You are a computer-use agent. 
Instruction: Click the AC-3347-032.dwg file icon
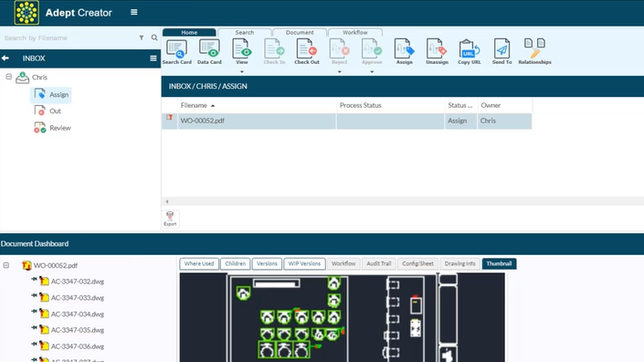point(44,282)
